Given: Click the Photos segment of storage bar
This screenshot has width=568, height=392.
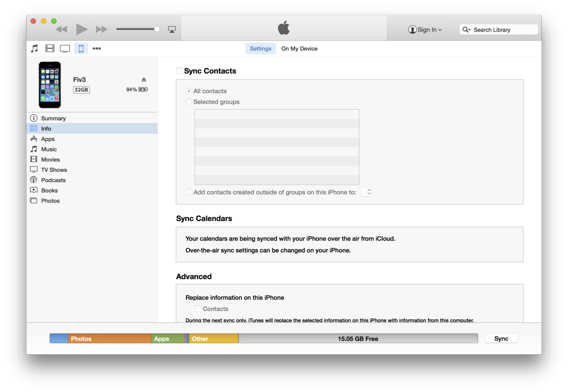Looking at the screenshot, I should tap(109, 338).
